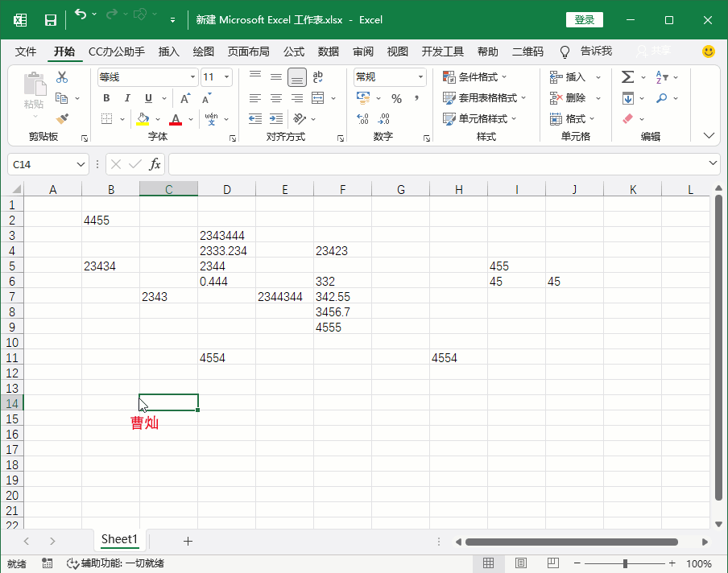Image resolution: width=728 pixels, height=573 pixels.
Task: Click the Paste clipboard icon
Action: pos(35,84)
